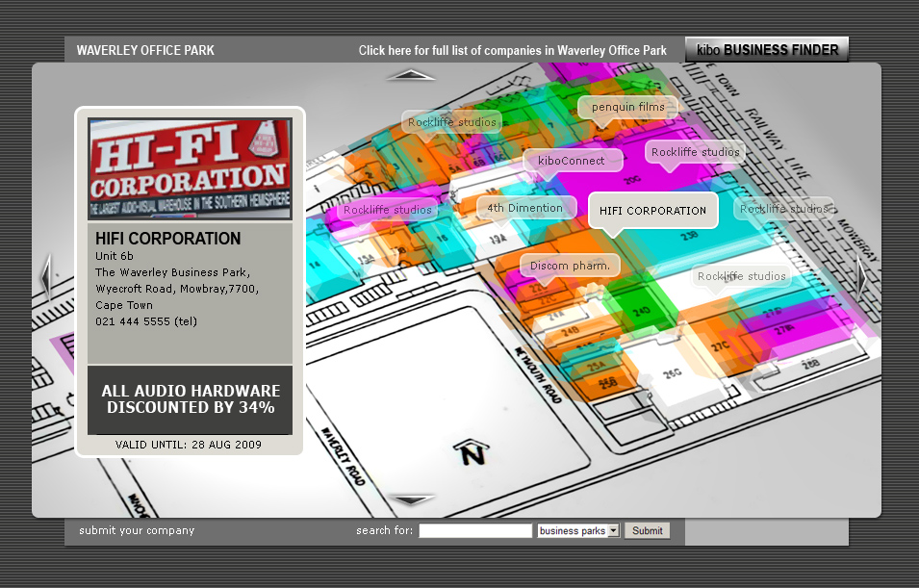Open full list of companies link
Viewport: 919px width, 588px height.
point(512,50)
